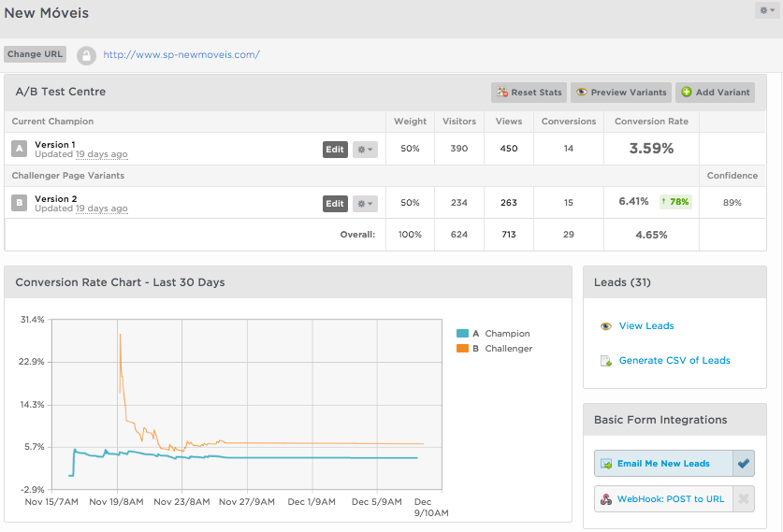Click the Version 1 variant name
Screen dimensions: 783x532
click(55, 144)
